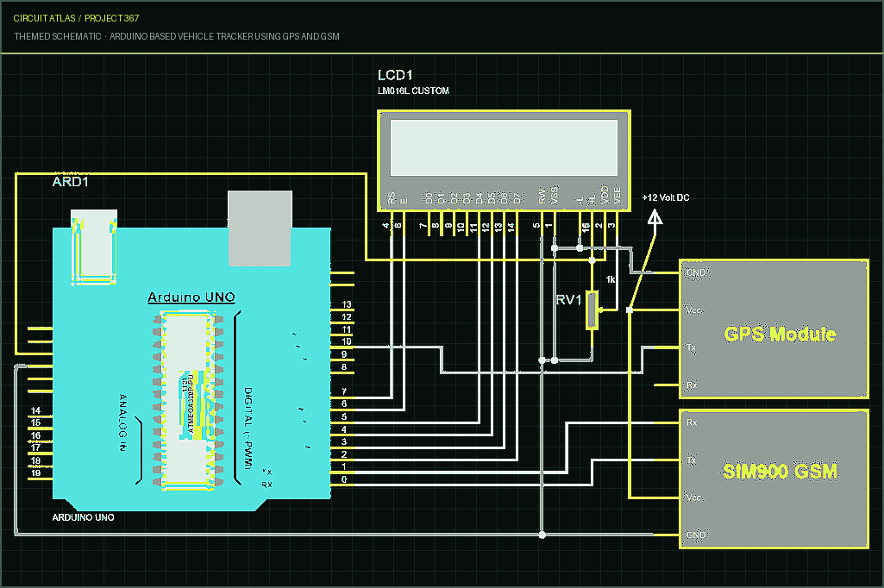Select the grey USB connector on Arduino
The height and width of the screenshot is (588, 884).
tap(260, 228)
